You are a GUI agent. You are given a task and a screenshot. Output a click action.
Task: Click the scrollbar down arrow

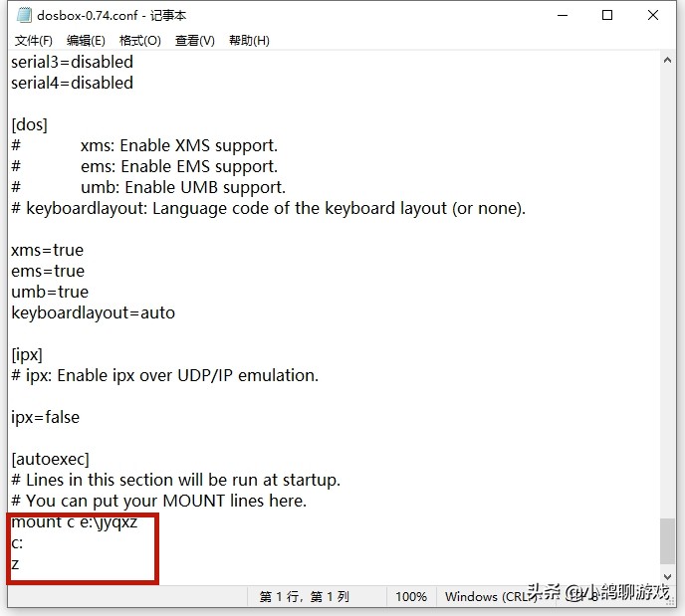pyautogui.click(x=667, y=577)
